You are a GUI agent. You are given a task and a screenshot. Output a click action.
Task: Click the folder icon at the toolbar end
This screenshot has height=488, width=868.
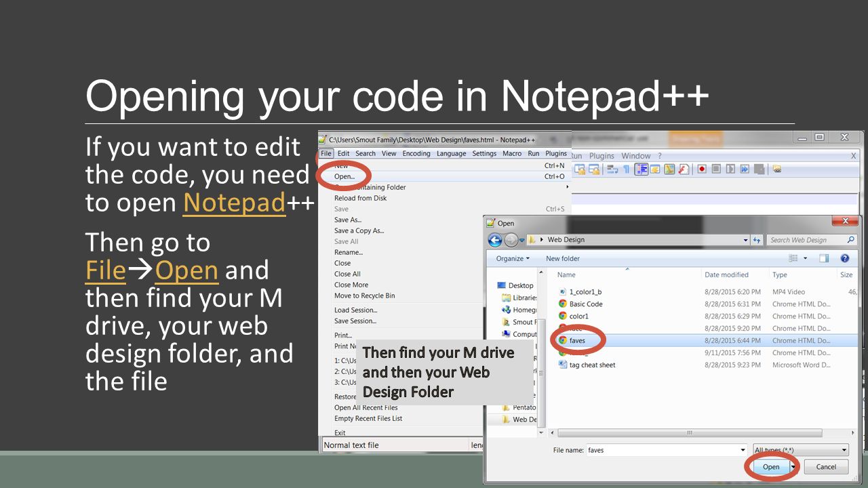[776, 169]
